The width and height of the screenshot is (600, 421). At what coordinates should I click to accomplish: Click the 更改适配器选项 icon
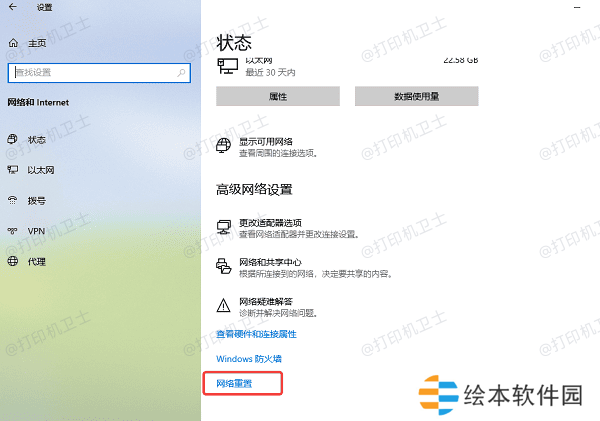point(224,227)
